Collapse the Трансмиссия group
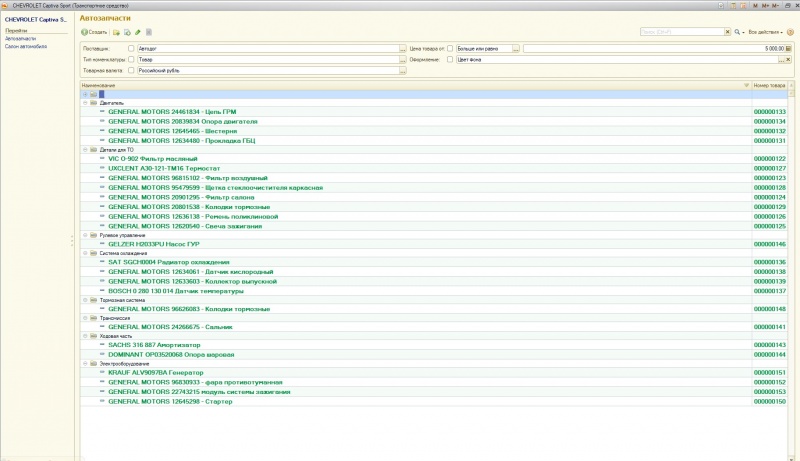 tap(85, 318)
